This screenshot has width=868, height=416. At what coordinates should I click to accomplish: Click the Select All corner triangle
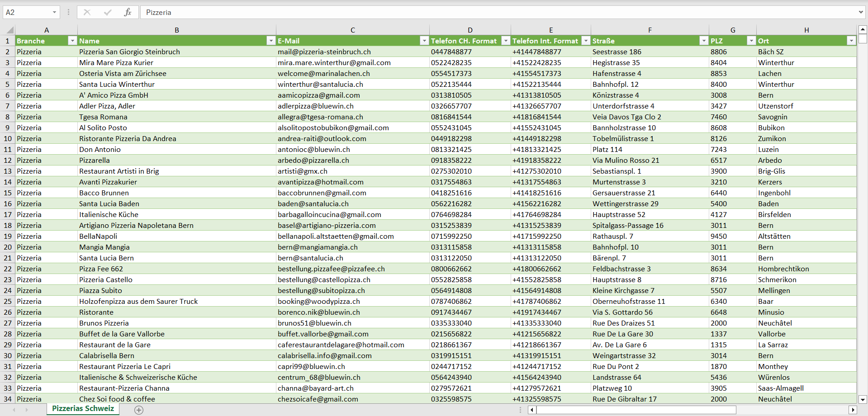(x=9, y=30)
